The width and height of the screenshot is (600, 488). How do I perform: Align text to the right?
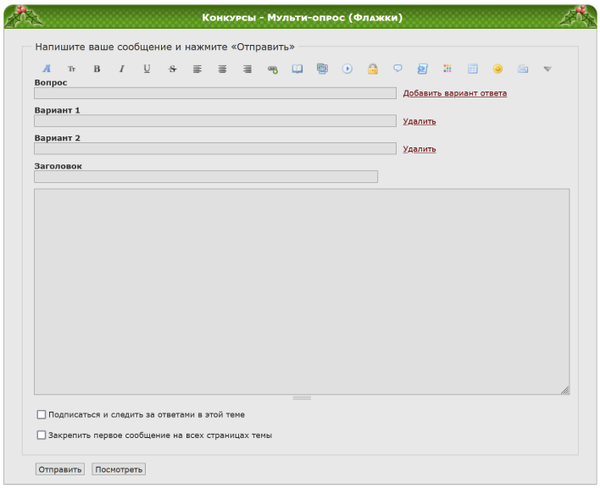coord(247,69)
